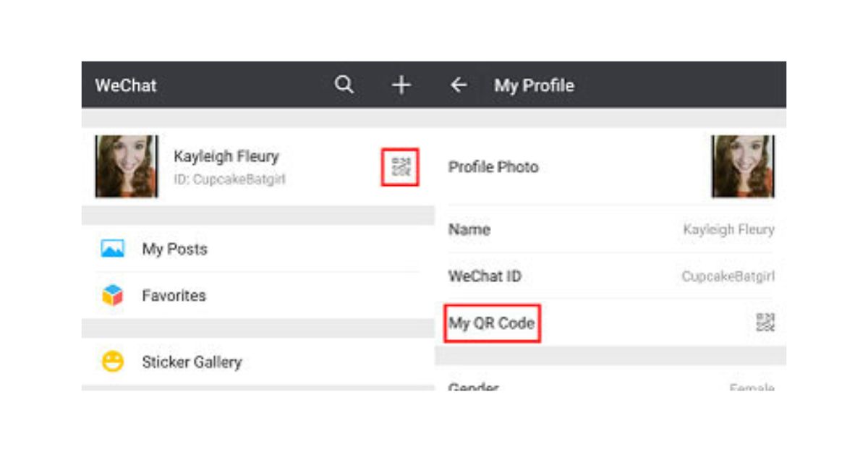
Task: Tap the WeChat ID field label
Action: coord(485,276)
